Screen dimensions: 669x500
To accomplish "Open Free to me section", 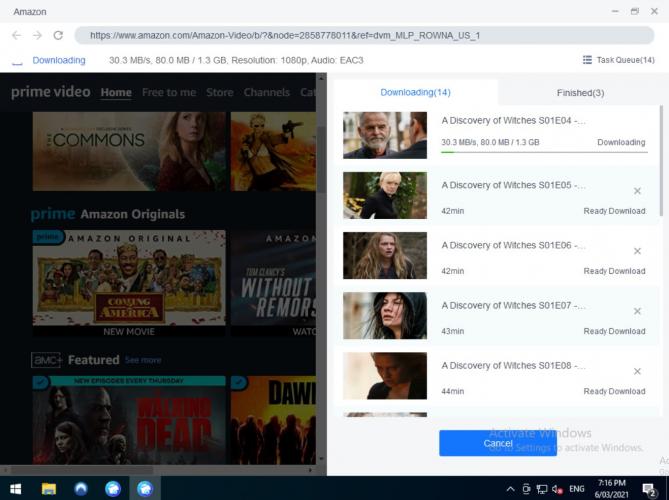I will point(169,92).
